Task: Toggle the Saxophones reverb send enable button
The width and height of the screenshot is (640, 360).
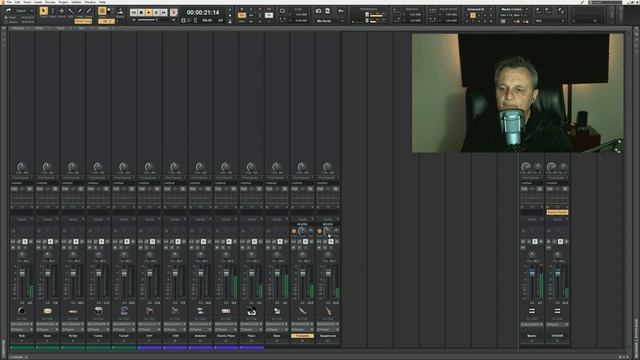Action: [x=320, y=231]
